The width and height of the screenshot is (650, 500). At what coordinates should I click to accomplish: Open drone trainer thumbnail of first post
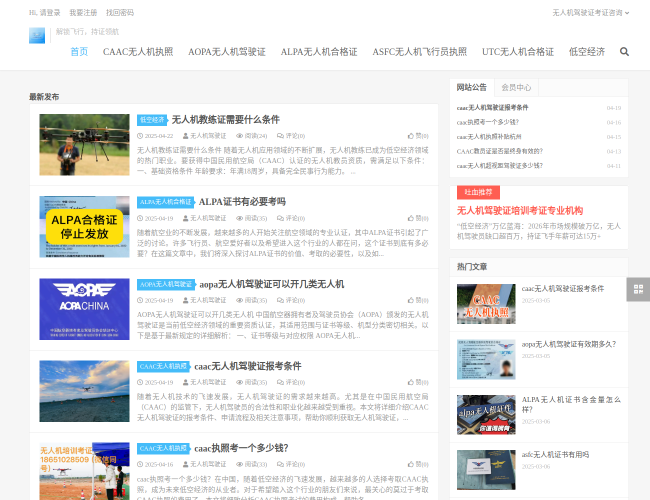pyautogui.click(x=85, y=145)
